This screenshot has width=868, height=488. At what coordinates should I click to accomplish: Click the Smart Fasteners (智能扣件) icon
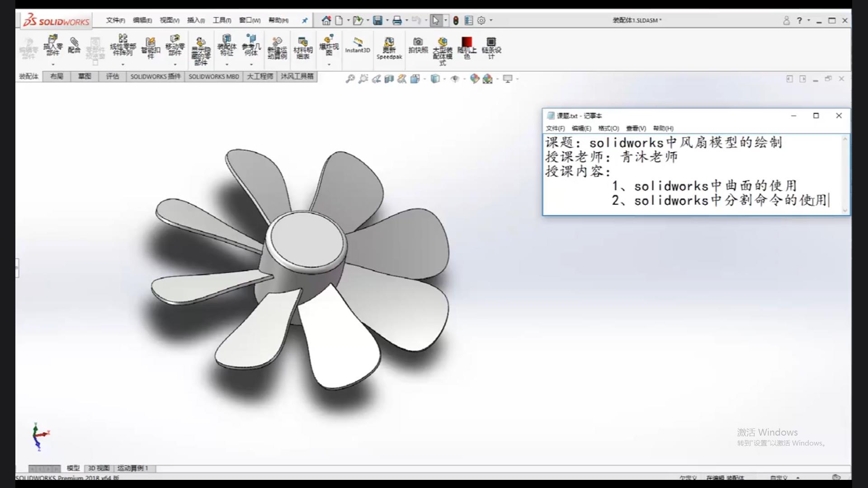[151, 48]
